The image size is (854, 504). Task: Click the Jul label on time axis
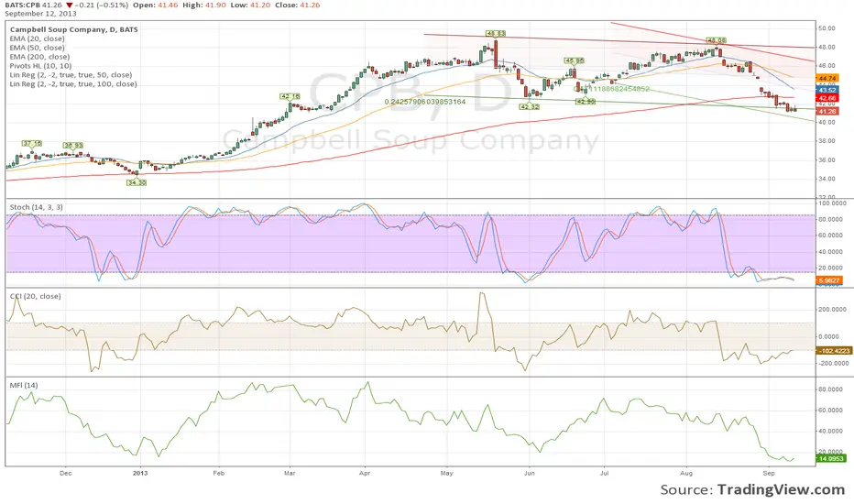click(x=604, y=473)
